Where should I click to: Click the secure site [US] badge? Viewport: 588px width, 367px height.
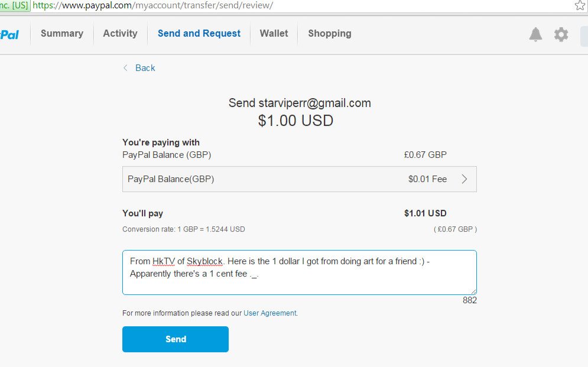pos(15,5)
